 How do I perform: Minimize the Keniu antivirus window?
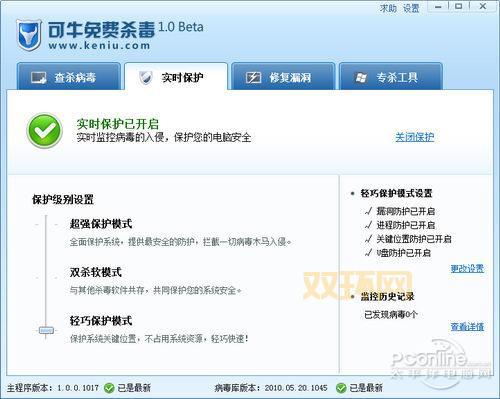pyautogui.click(x=438, y=7)
